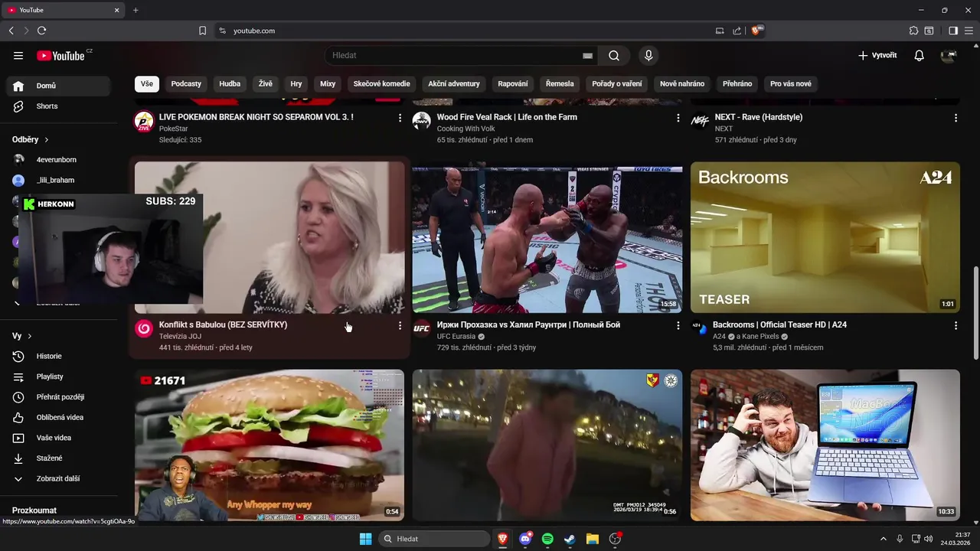Open the notifications bell

920,55
